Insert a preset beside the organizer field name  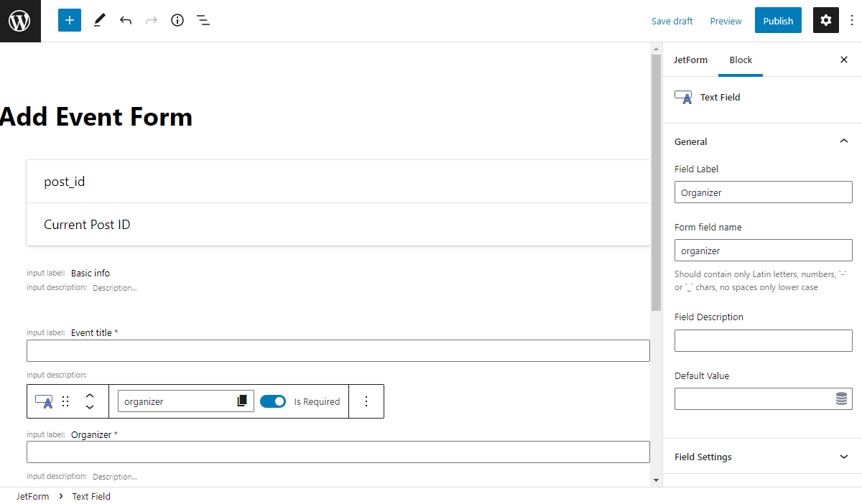pos(243,401)
